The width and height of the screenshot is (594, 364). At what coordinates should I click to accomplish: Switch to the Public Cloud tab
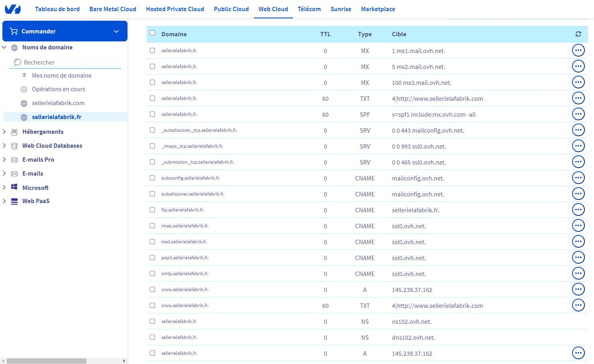(x=231, y=9)
